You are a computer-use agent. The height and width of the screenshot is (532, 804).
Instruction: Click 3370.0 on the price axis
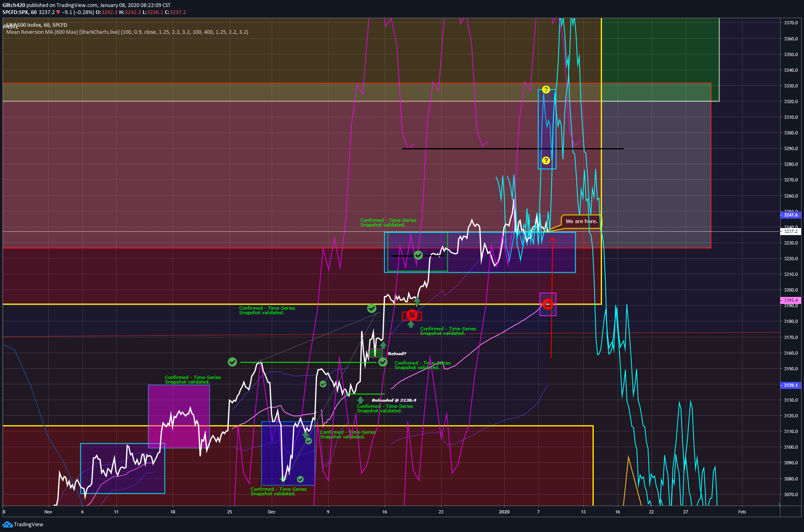(x=791, y=23)
